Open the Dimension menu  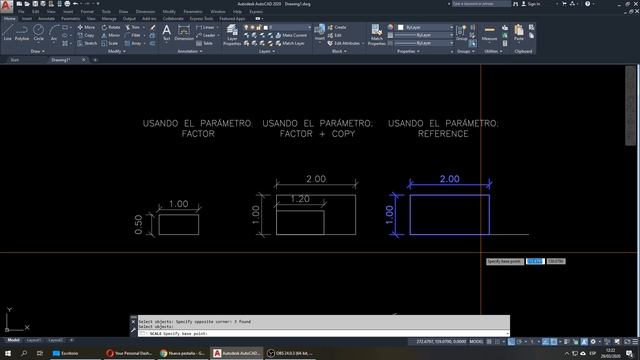[x=145, y=12]
